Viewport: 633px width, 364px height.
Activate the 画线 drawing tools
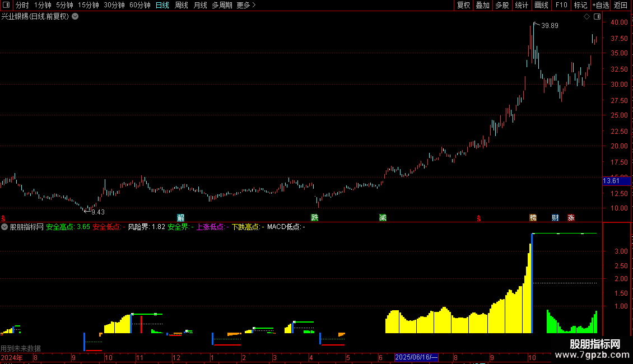point(541,5)
